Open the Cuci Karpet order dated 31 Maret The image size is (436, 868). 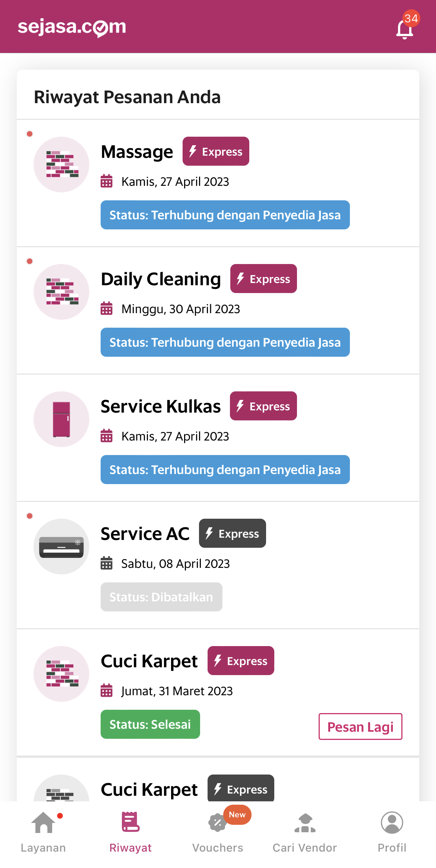pyautogui.click(x=149, y=661)
